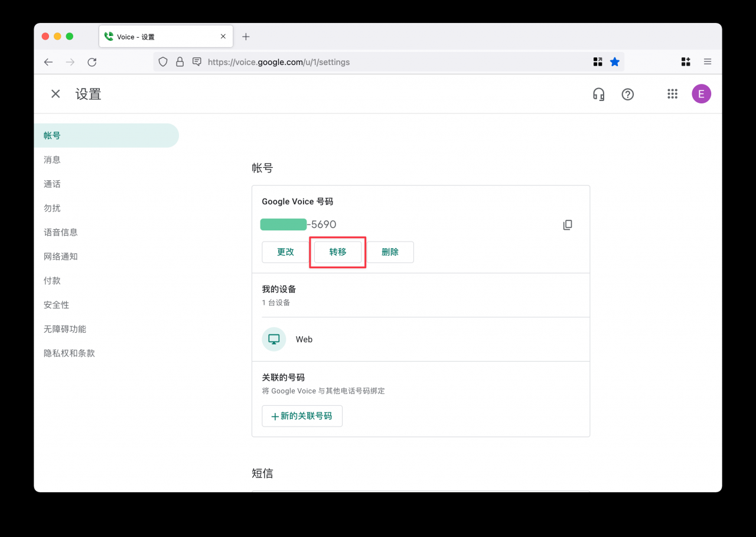Open the Firefox hamburger menu
756x537 pixels.
click(x=708, y=62)
